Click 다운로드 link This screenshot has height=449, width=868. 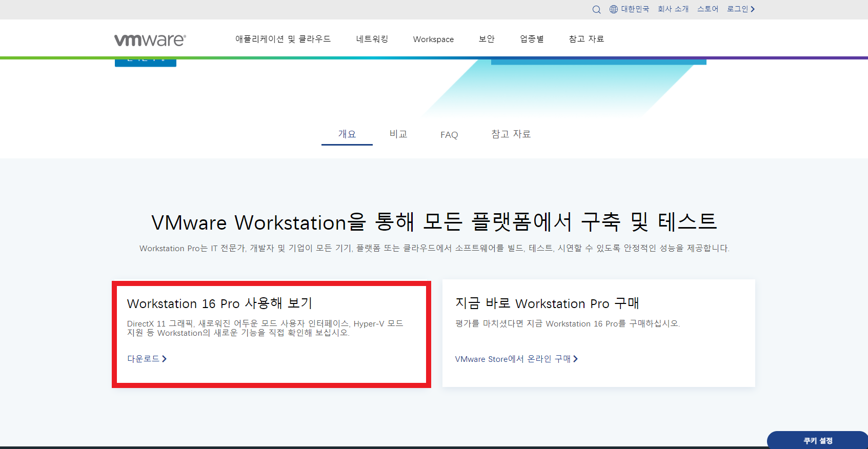[144, 359]
